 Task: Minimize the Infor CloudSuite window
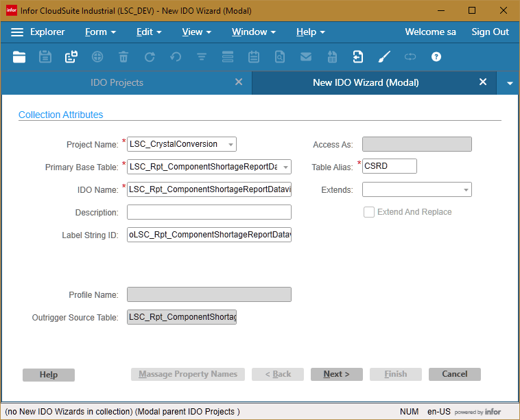click(x=441, y=10)
